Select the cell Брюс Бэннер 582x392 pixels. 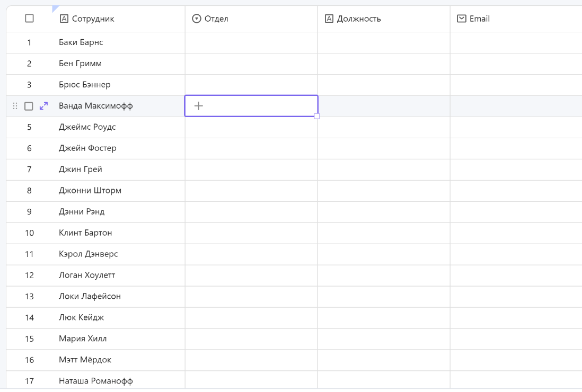(119, 85)
